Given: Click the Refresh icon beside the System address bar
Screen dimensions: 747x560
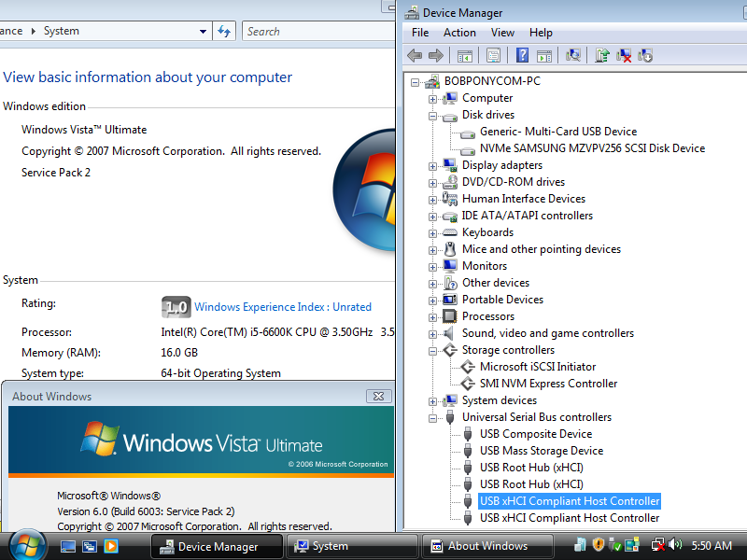Looking at the screenshot, I should 224,32.
